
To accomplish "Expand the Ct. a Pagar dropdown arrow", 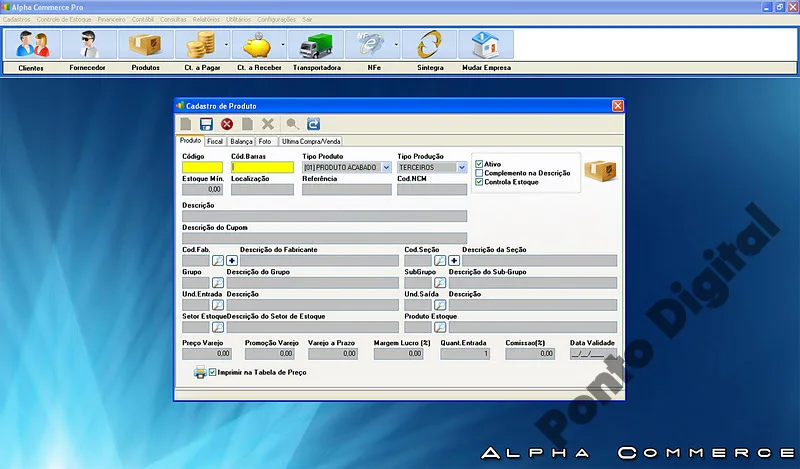I will click(227, 44).
